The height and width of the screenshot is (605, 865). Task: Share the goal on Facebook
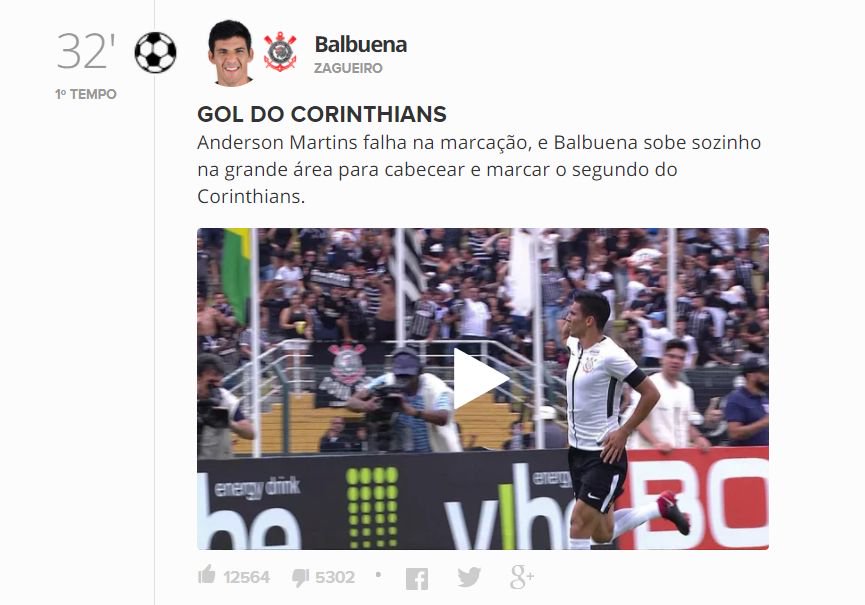coord(417,579)
